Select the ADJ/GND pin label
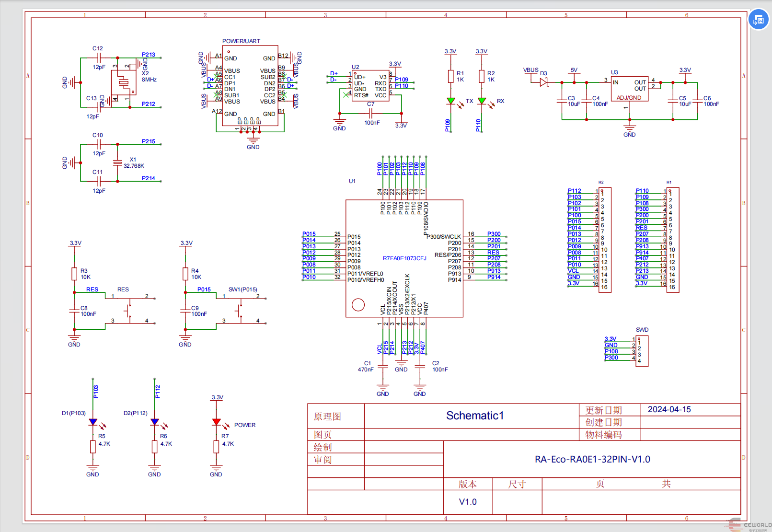Image resolution: width=772 pixels, height=532 pixels. point(629,98)
